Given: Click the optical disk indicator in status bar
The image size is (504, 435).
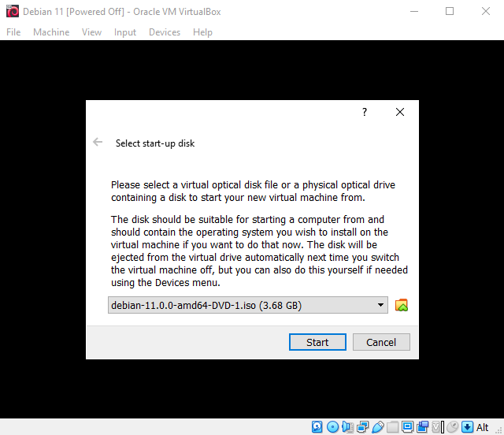Looking at the screenshot, I should click(332, 427).
